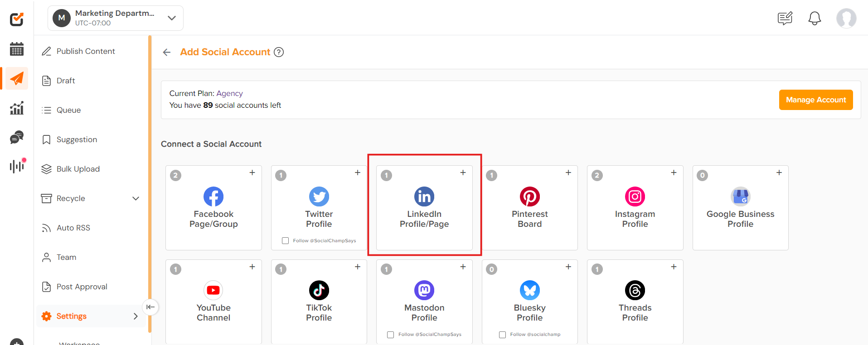This screenshot has height=345, width=868.
Task: Check Follow @SocialChampSays under Mastodon
Action: click(x=390, y=335)
